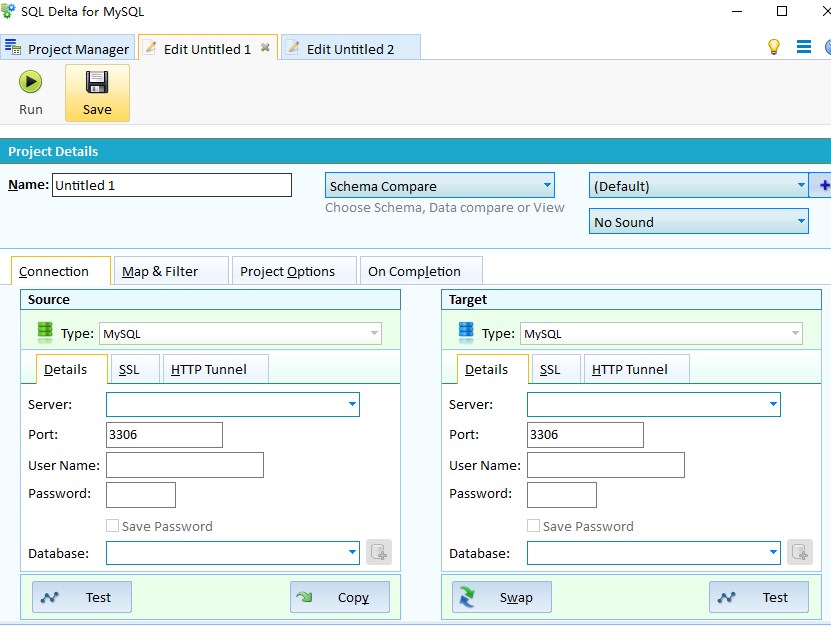
Task: Enable Save Password in the Source panel
Action: tap(113, 526)
